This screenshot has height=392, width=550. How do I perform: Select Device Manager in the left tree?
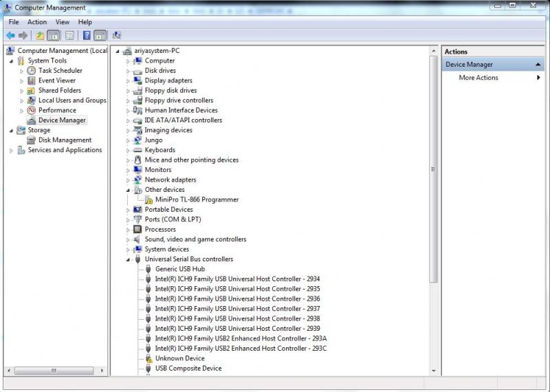(62, 120)
